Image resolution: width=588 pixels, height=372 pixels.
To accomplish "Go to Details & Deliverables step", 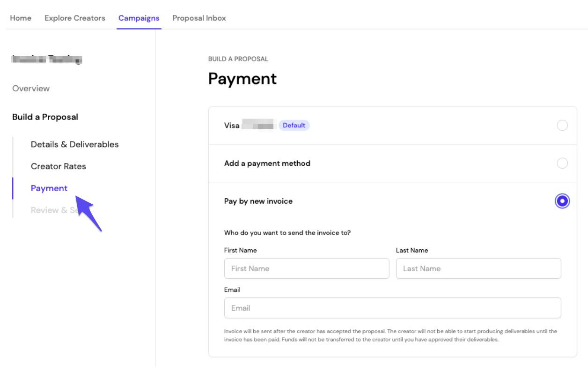I will point(75,144).
